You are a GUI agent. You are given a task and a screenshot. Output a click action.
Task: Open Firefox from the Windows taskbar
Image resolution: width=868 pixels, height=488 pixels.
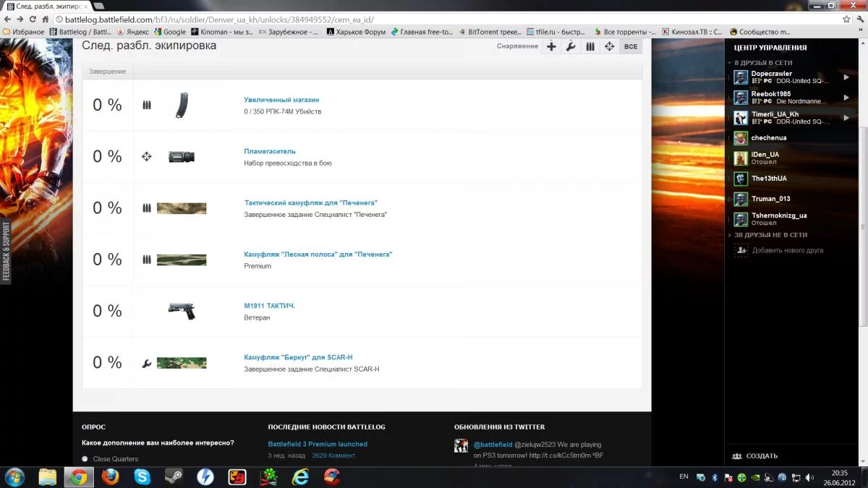(x=110, y=476)
